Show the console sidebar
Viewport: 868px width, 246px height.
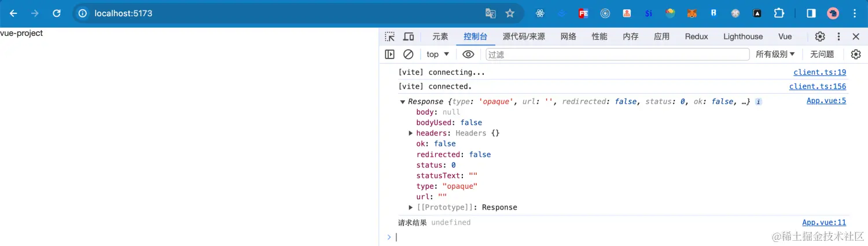[389, 54]
